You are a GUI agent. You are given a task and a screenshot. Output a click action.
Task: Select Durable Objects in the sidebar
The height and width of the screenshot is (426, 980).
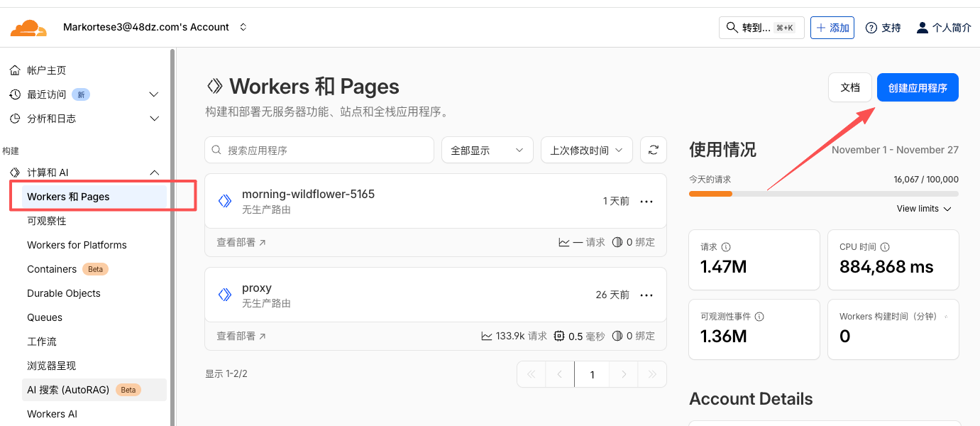(x=64, y=293)
